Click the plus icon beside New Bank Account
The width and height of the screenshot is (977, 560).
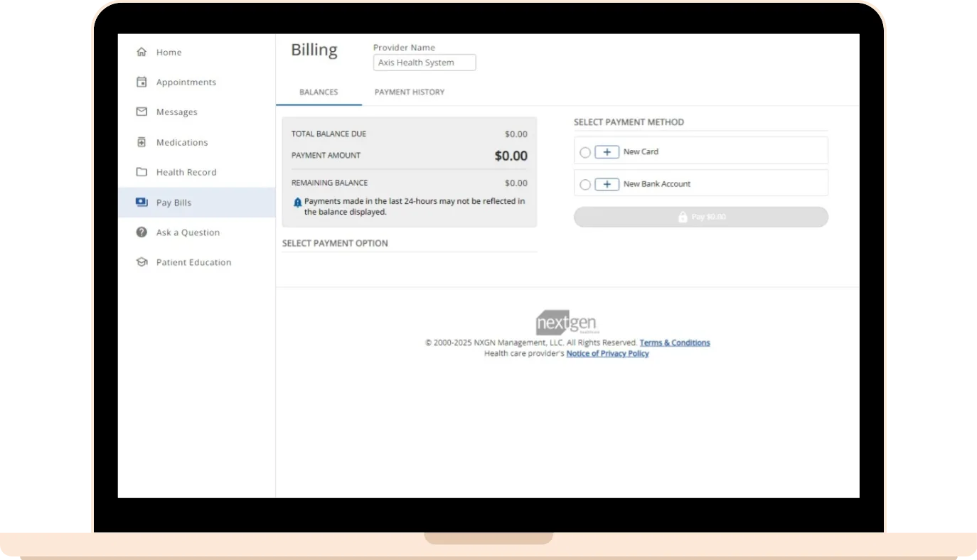point(607,184)
